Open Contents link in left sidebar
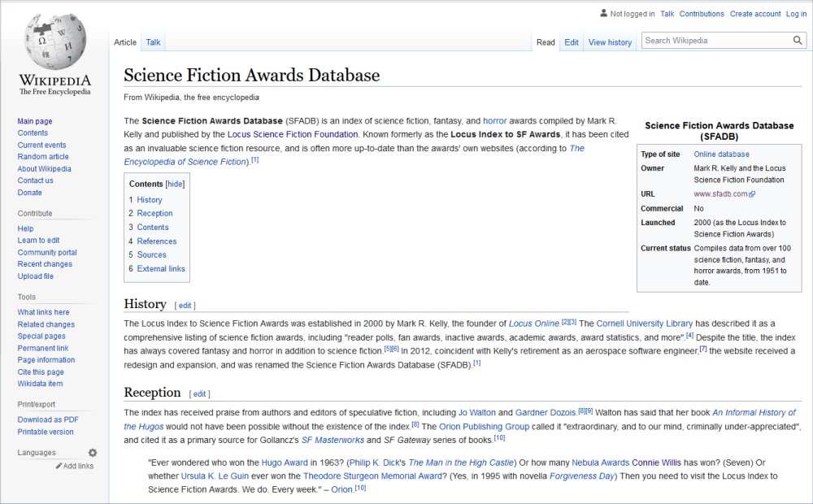Viewport: 813px width, 504px height. 33,133
